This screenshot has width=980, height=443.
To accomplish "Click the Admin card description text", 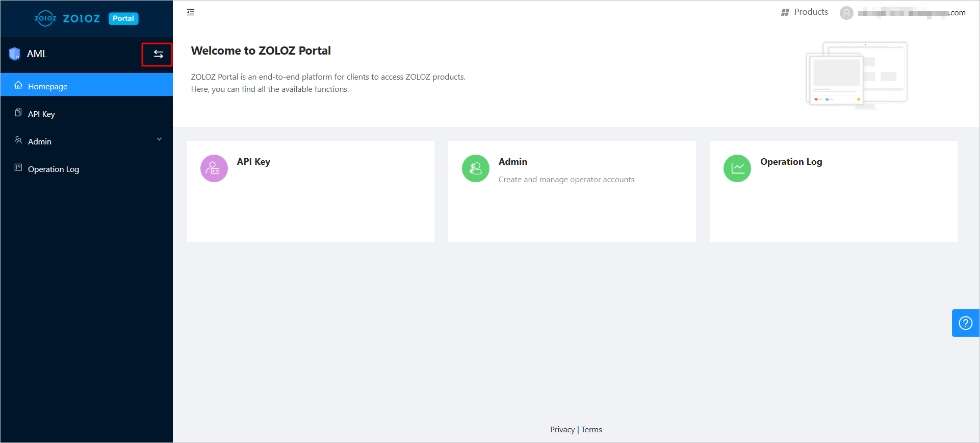I will coord(566,180).
